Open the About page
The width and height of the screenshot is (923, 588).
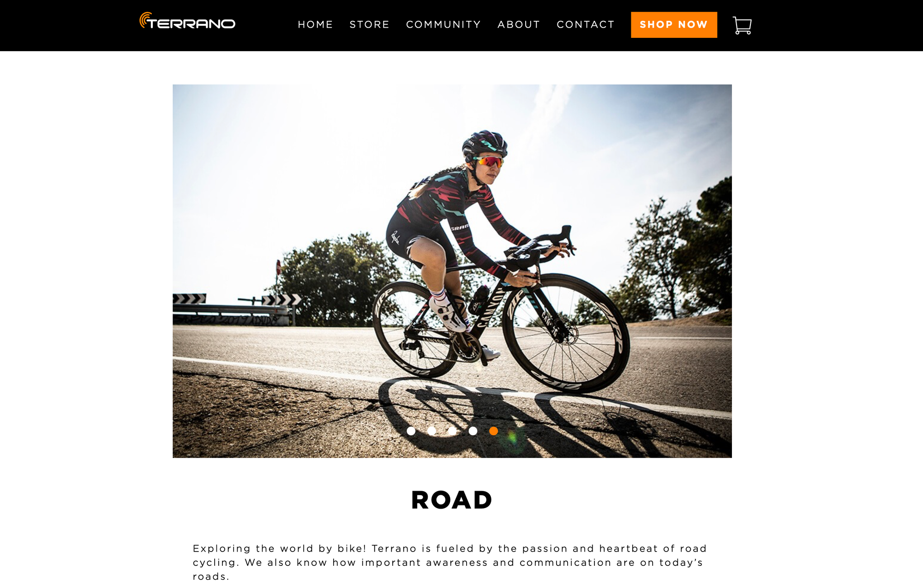[519, 24]
